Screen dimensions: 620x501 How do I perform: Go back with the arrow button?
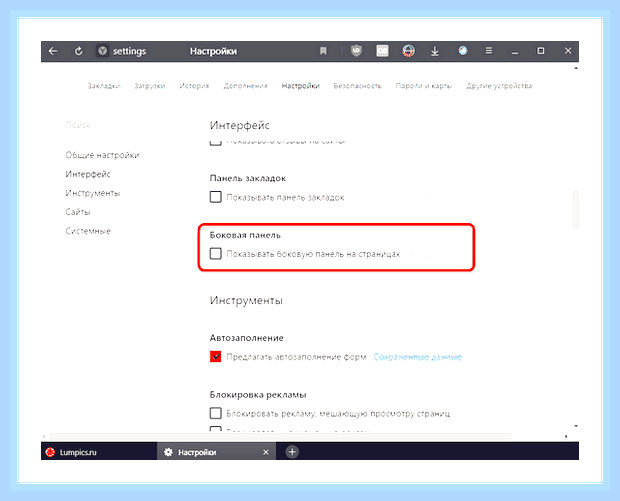[53, 51]
